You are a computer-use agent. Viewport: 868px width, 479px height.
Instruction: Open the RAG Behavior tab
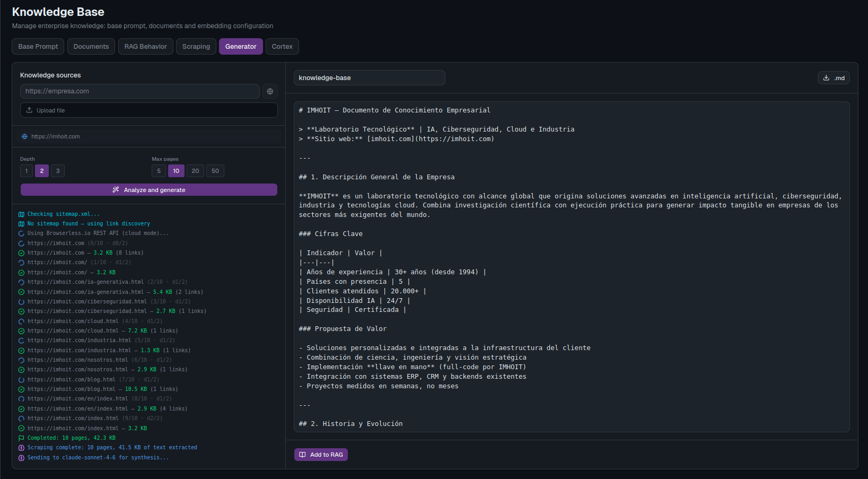[x=146, y=47]
